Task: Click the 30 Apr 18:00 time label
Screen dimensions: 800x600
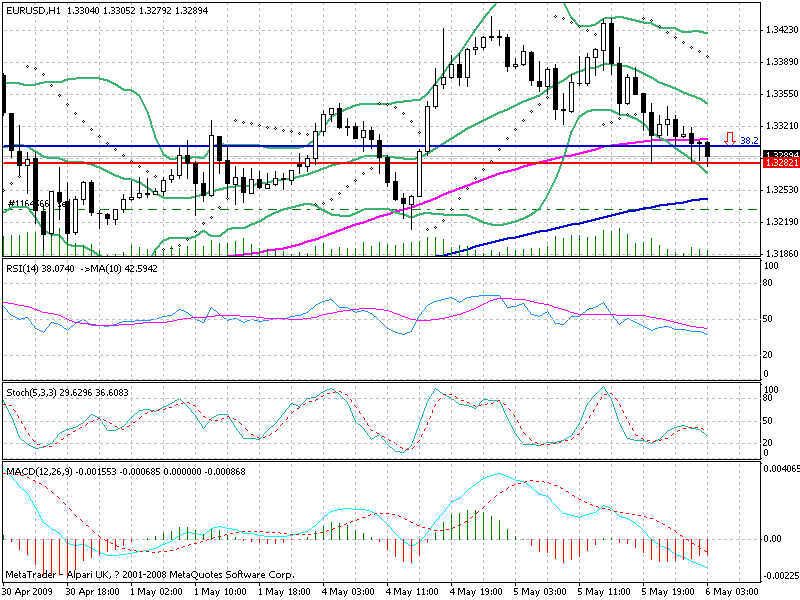Action: pyautogui.click(x=92, y=592)
